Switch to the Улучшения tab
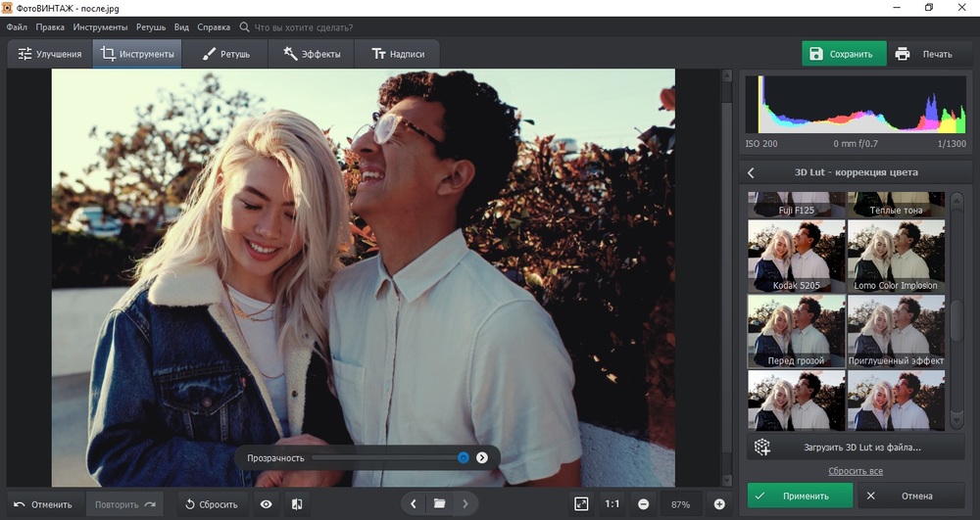The width and height of the screenshot is (980, 520). click(x=50, y=54)
